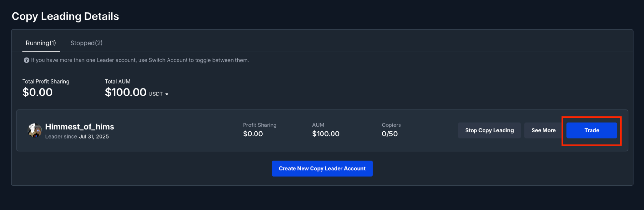Click the Himmest_of_hims profile avatar

click(34, 130)
